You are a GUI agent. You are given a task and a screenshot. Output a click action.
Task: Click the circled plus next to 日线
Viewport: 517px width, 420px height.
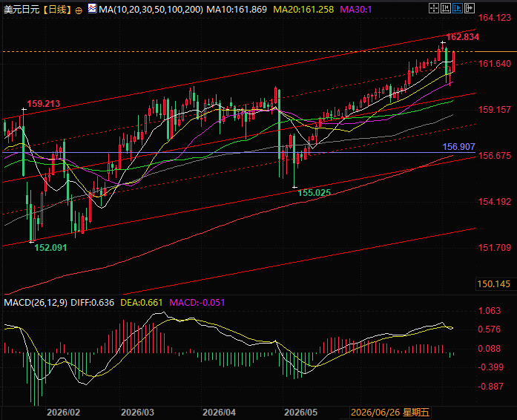pos(79,10)
